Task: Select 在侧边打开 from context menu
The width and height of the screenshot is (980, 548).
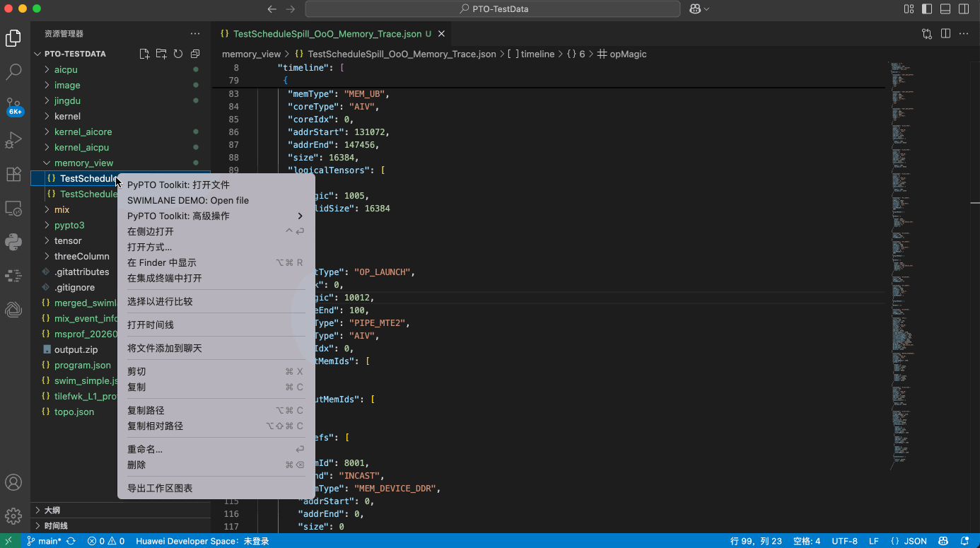Action: (216, 231)
